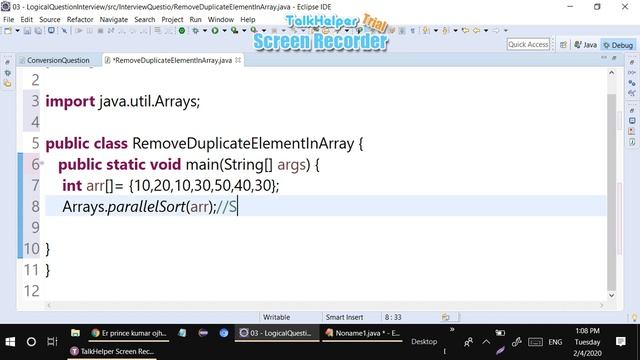Image resolution: width=640 pixels, height=360 pixels.
Task: Open the Project menu
Action: 172,20
